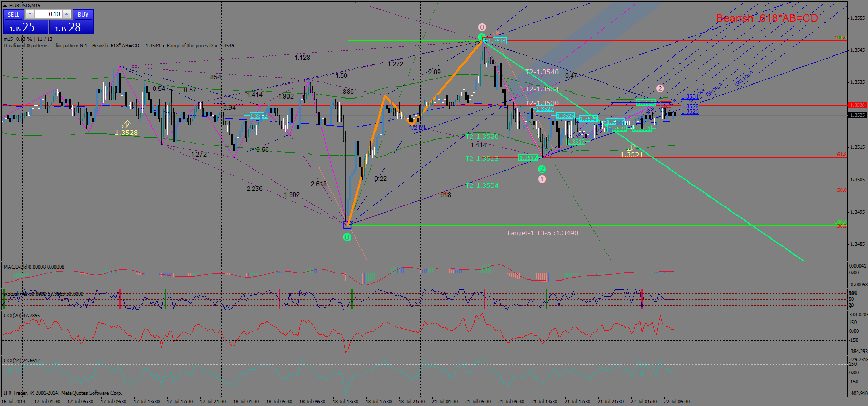
Task: Select the pink circle 1 marker
Action: pyautogui.click(x=542, y=179)
